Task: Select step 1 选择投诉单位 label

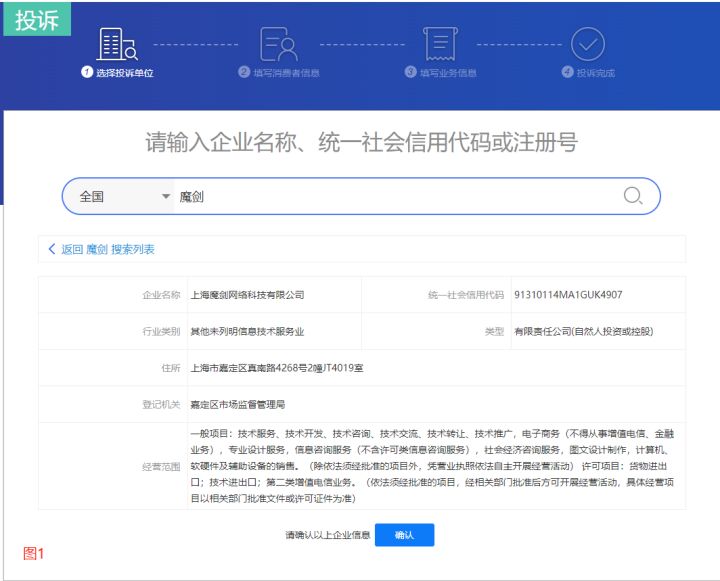Action: (124, 73)
